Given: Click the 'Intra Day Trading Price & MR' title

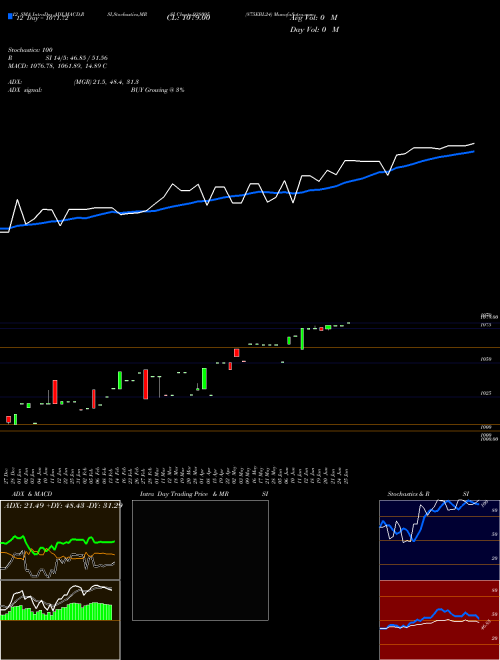Looking at the screenshot, I should click(184, 494).
